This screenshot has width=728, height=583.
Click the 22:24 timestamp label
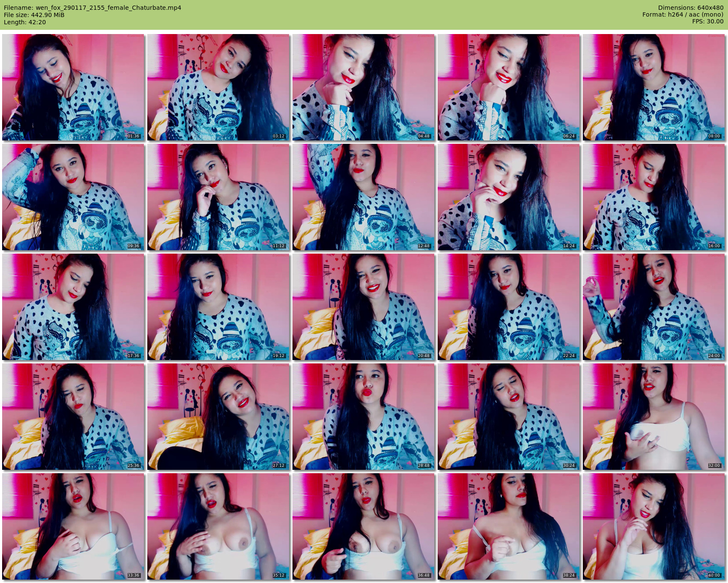569,356
